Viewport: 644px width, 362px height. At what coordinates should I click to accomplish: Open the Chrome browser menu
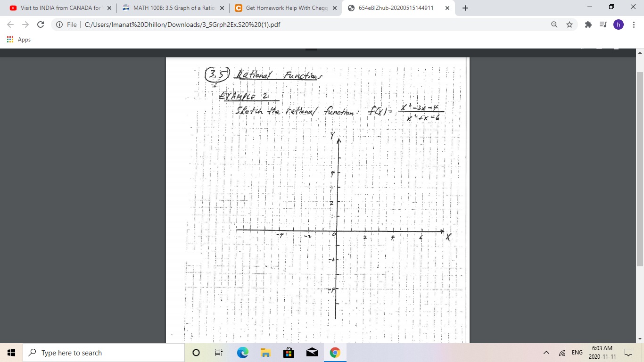(634, 25)
